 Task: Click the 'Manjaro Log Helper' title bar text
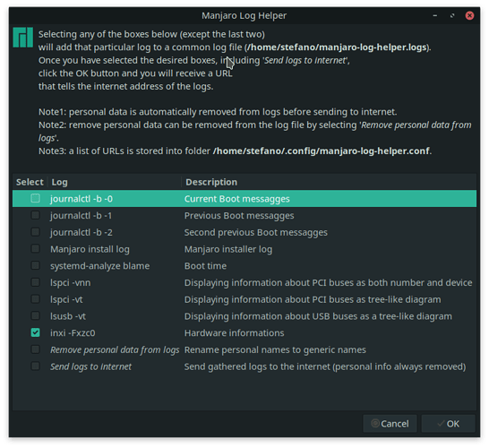click(244, 15)
